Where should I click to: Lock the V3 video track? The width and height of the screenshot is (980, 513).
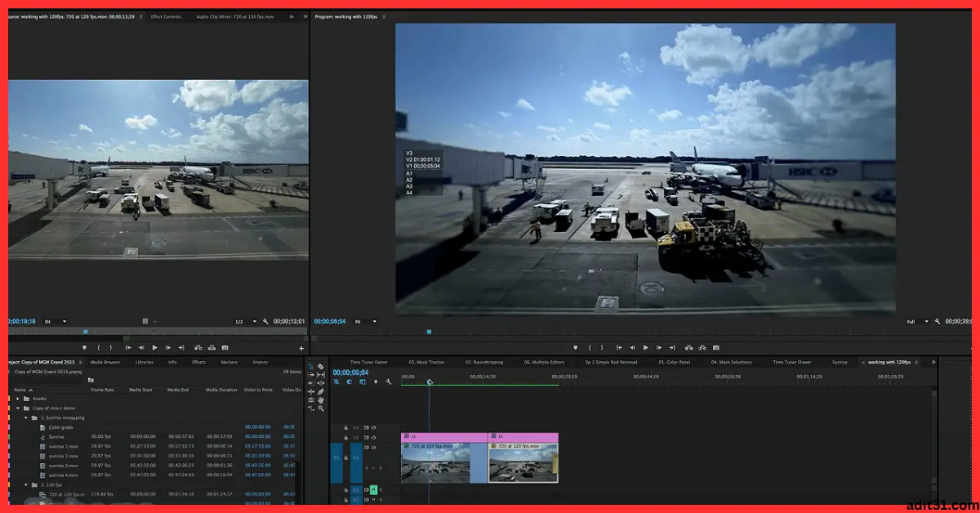click(x=346, y=428)
